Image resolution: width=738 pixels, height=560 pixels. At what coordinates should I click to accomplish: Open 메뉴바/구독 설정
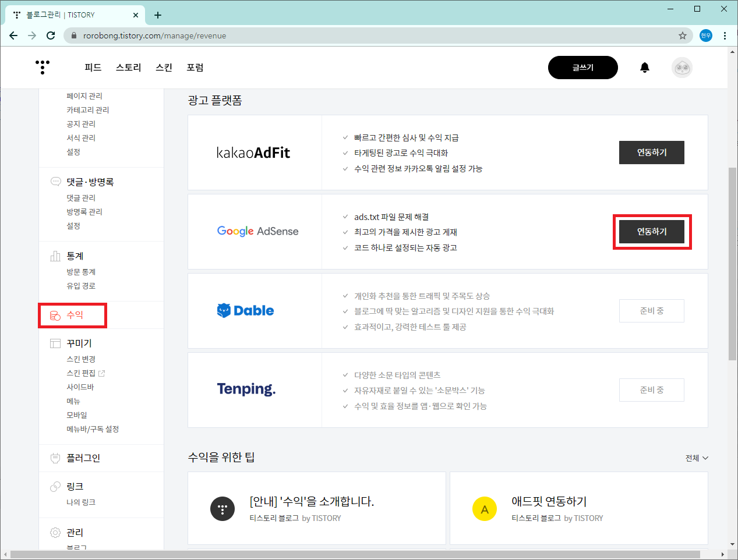click(93, 429)
